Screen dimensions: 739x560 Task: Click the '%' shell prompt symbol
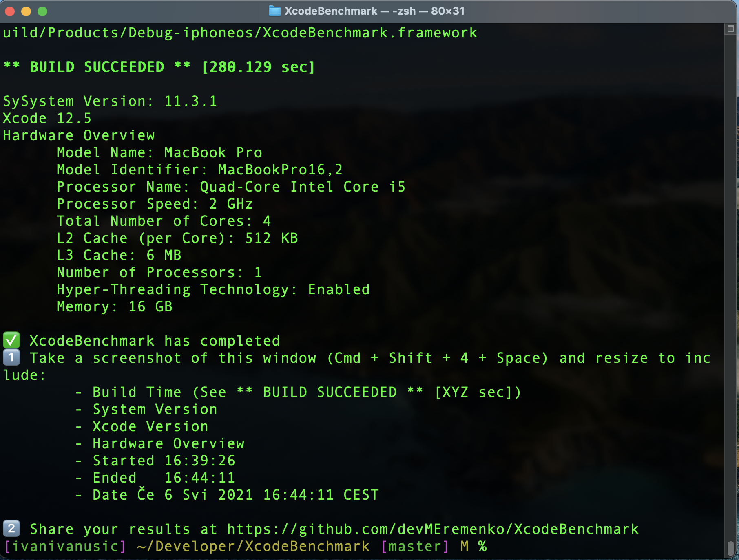click(x=482, y=546)
